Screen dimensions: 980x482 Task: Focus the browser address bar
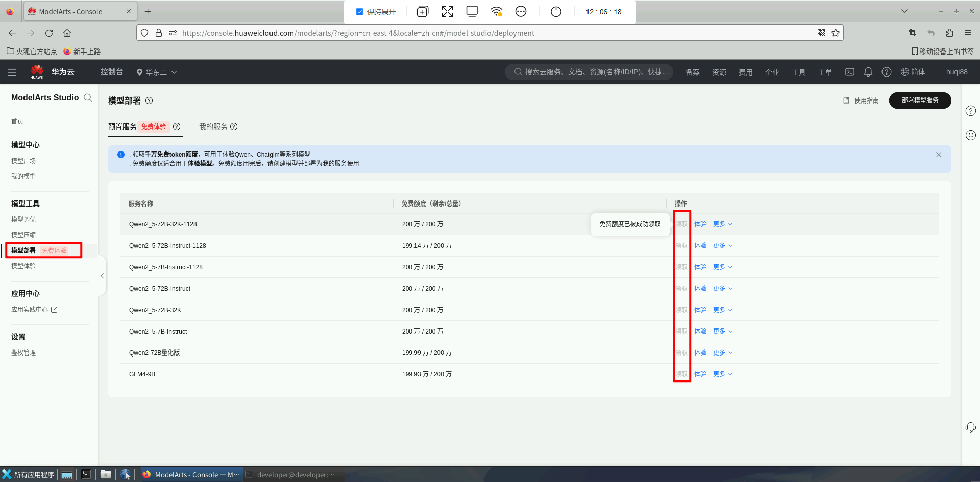pyautogui.click(x=490, y=33)
